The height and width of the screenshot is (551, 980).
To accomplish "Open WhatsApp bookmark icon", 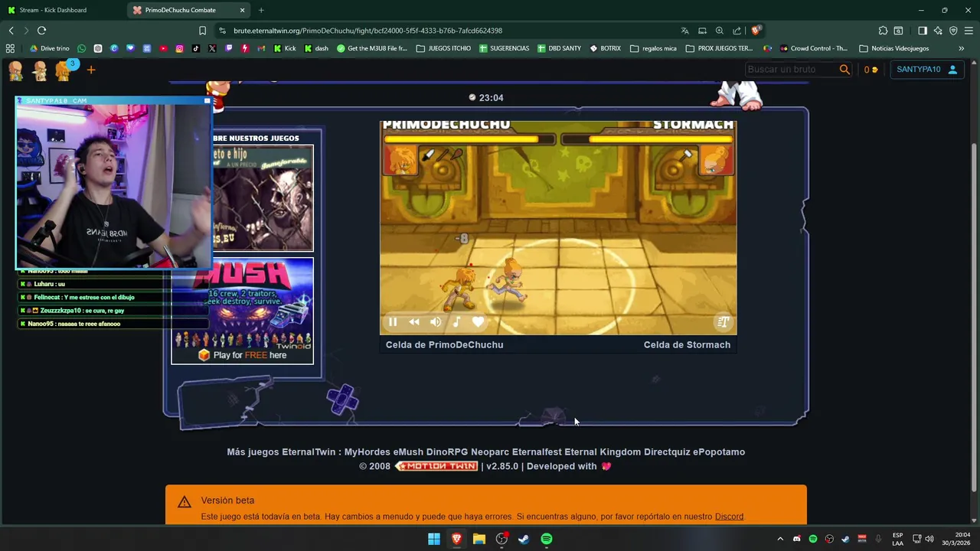I will tap(82, 48).
